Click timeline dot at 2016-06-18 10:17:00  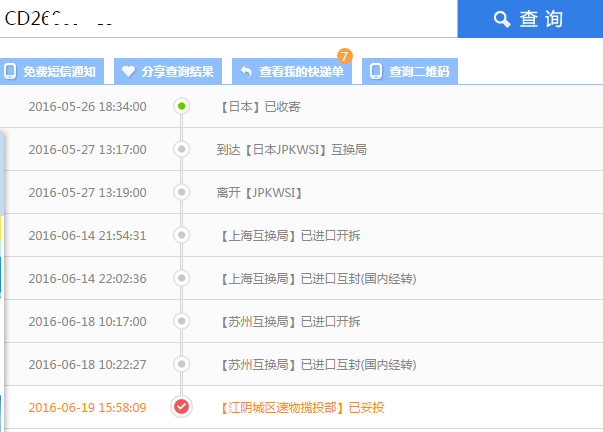click(182, 321)
